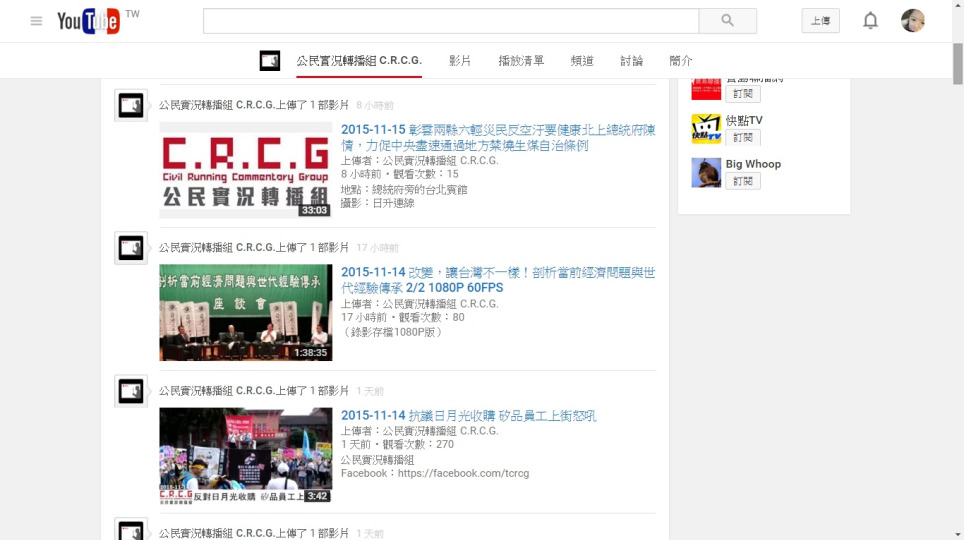964x540 pixels.
Task: Click the 上傳 upload button
Action: click(x=820, y=21)
